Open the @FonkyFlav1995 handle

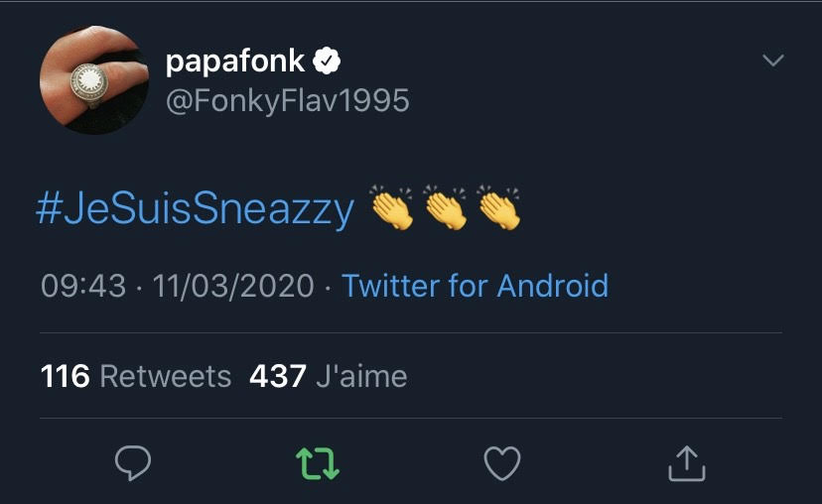[287, 101]
